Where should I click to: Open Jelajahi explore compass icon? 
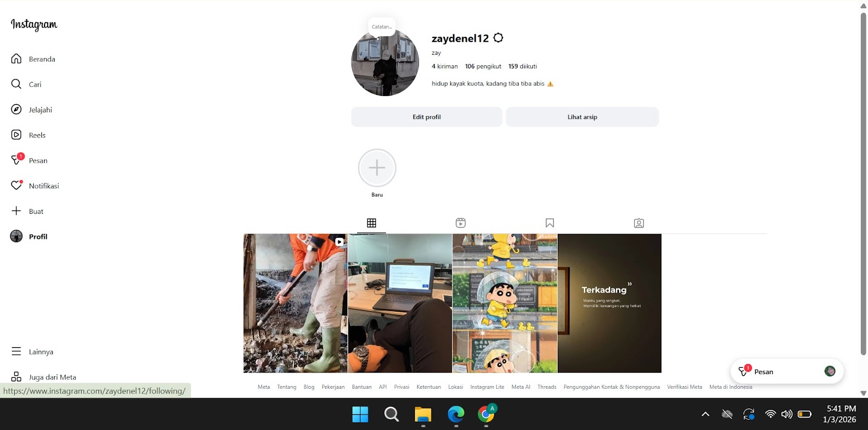[x=16, y=110]
